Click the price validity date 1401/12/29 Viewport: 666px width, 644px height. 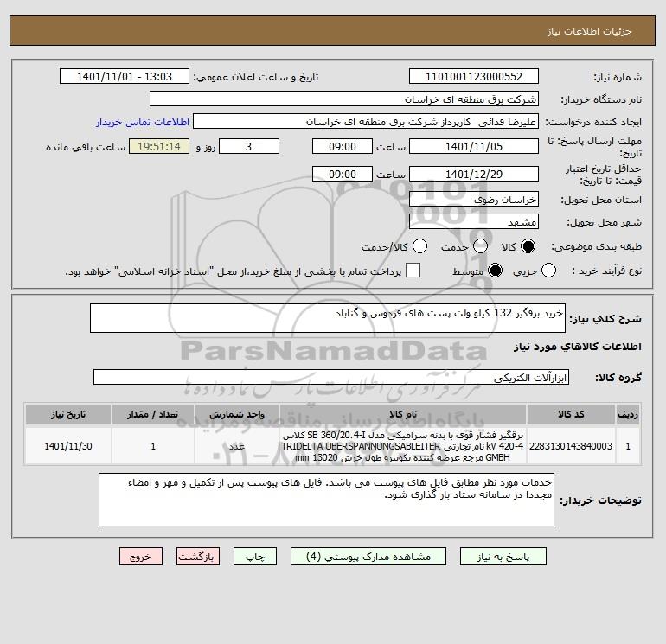click(x=474, y=174)
